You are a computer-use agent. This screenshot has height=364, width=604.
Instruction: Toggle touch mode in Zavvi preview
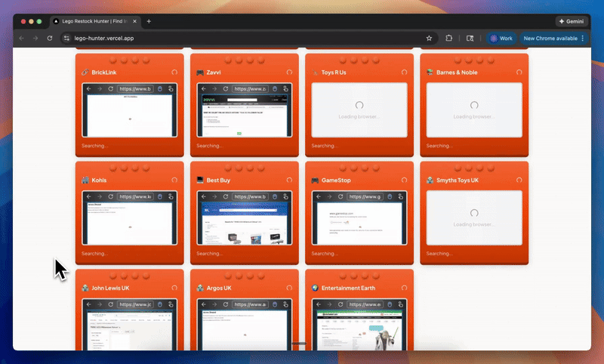point(285,88)
